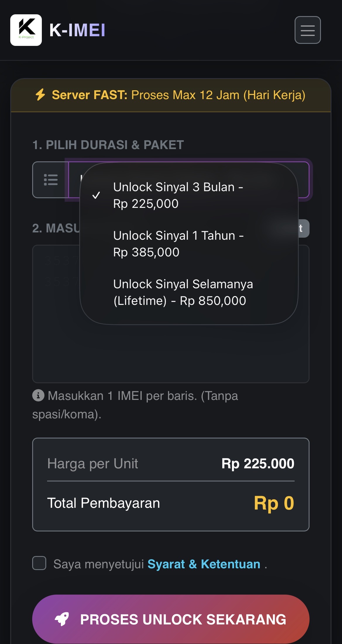Open the hamburger navigation menu
This screenshot has width=342, height=644.
pyautogui.click(x=307, y=30)
